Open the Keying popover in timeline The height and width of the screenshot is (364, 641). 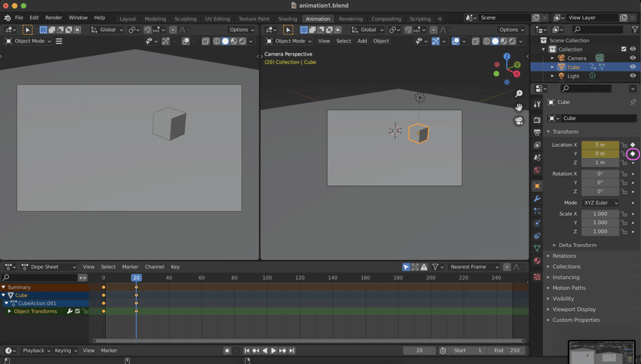[x=66, y=351]
